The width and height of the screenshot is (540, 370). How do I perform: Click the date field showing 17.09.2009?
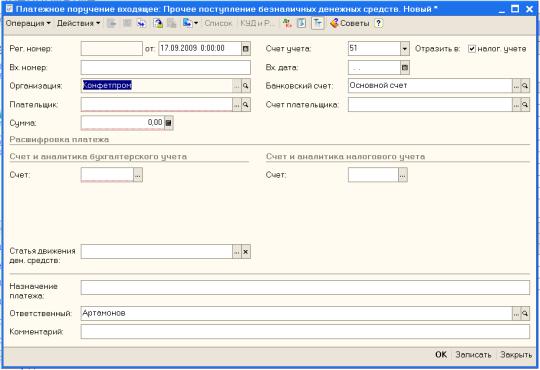[x=200, y=49]
